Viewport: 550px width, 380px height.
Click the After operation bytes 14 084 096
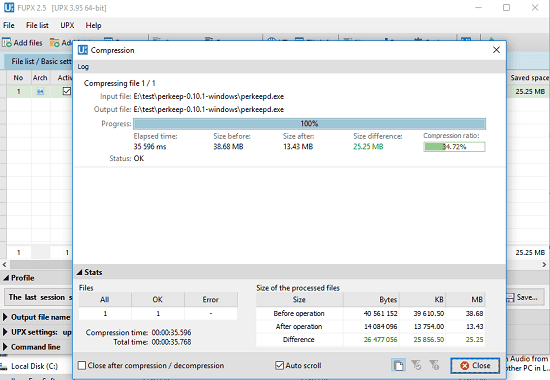[x=380, y=327]
